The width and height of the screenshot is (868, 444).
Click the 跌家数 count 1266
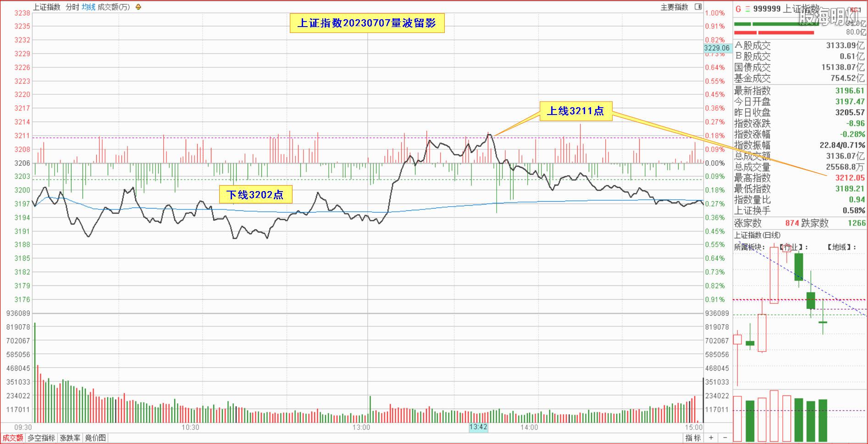[857, 223]
